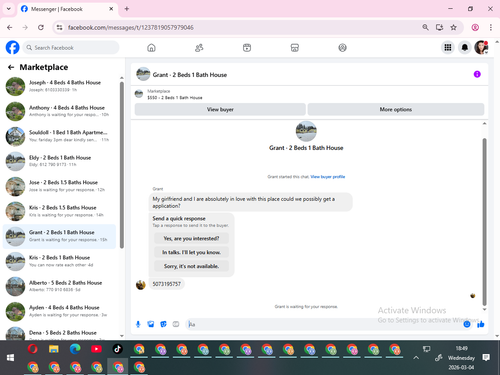Screen dimensions: 500x375
Task: Open the notifications bell
Action: click(x=465, y=48)
